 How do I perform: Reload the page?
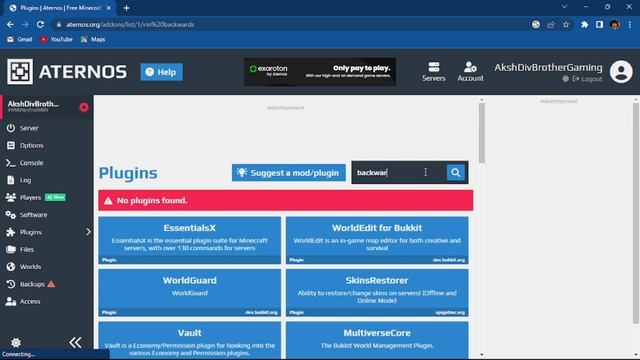(40, 24)
